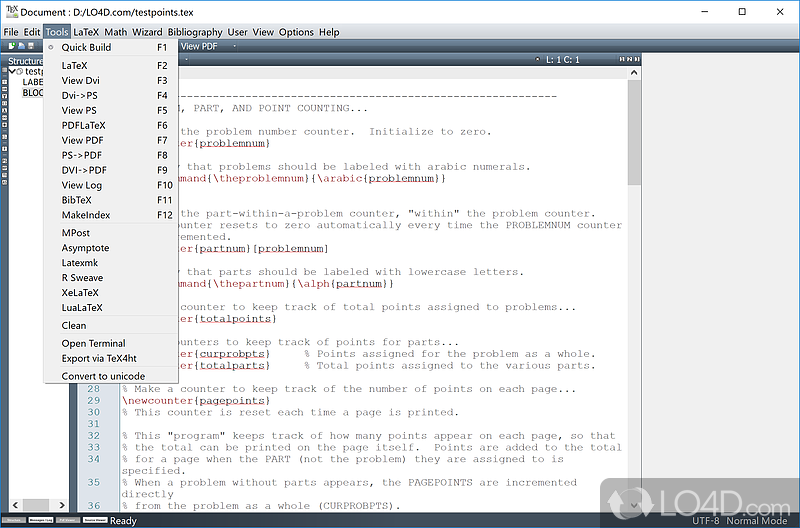Select the LABELS item in Structure tree

click(x=32, y=82)
